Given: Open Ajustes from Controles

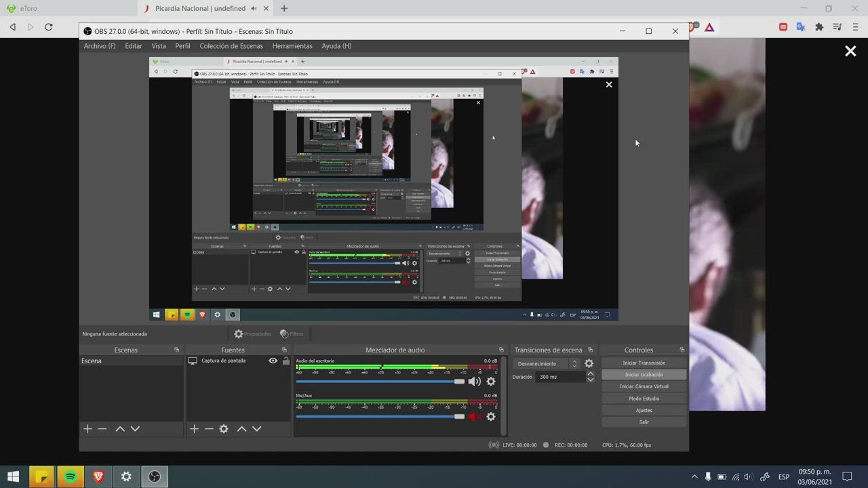Looking at the screenshot, I should pos(644,410).
